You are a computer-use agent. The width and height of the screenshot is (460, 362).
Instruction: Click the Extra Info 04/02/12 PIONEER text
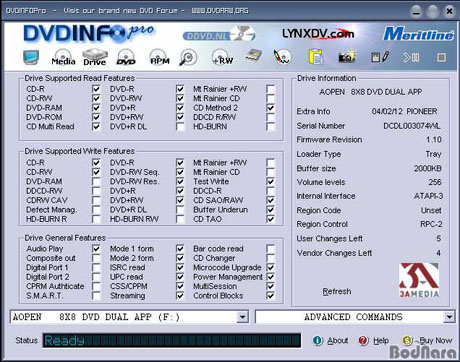tap(404, 111)
